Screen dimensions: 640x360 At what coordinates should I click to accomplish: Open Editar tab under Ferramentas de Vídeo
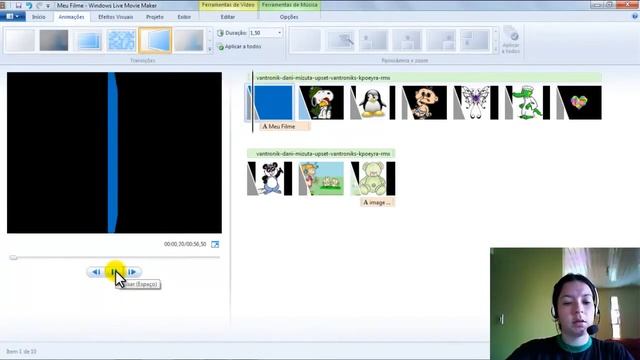pyautogui.click(x=228, y=17)
